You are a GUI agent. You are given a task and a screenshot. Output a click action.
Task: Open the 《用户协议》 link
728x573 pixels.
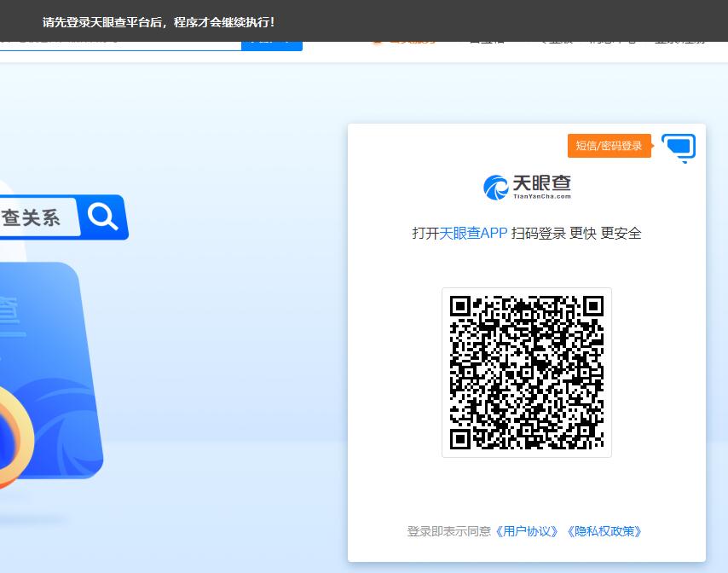(527, 531)
